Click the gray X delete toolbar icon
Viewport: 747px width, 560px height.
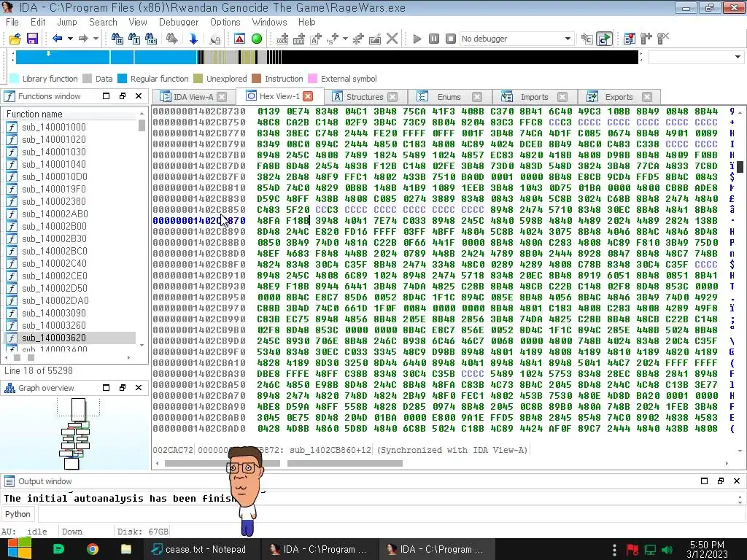(x=392, y=39)
